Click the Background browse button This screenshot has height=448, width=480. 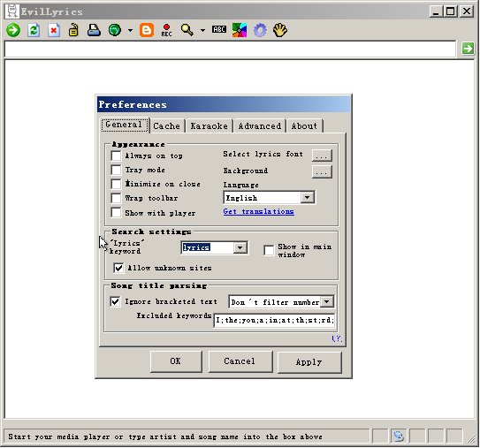click(x=322, y=171)
